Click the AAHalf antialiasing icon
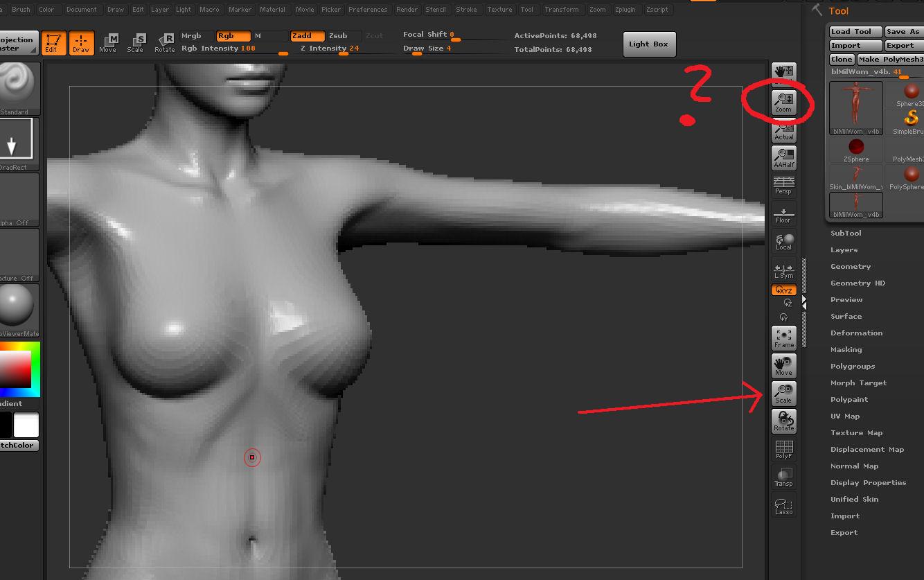 tap(783, 158)
